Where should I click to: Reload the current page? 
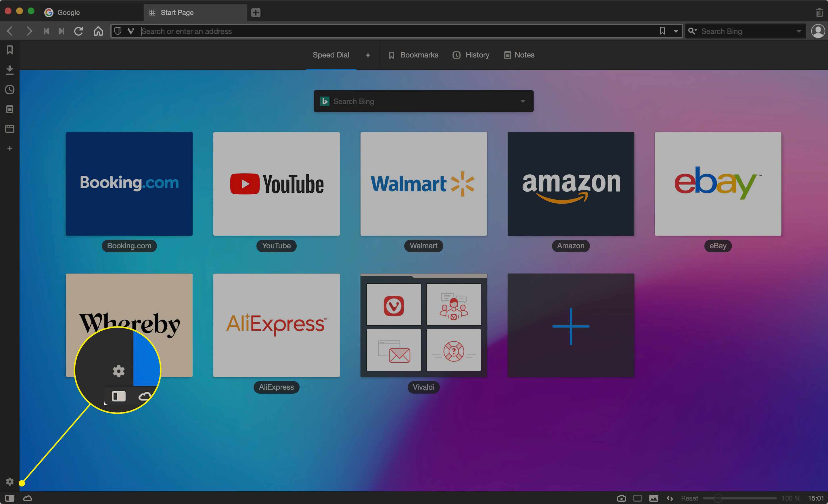click(x=79, y=31)
